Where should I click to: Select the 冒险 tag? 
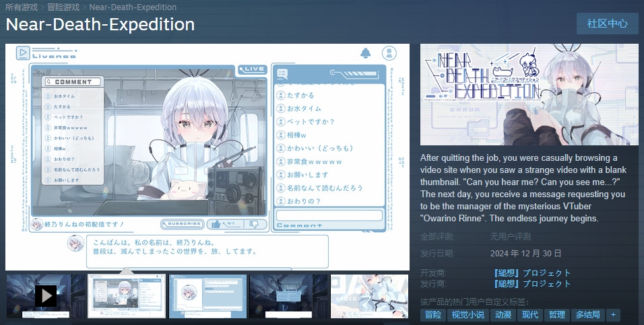[433, 315]
